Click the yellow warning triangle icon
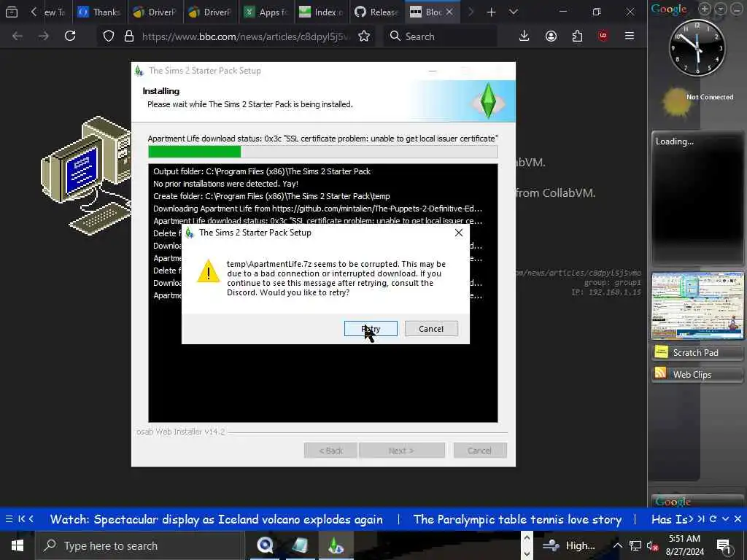747x560 pixels. coord(208,271)
